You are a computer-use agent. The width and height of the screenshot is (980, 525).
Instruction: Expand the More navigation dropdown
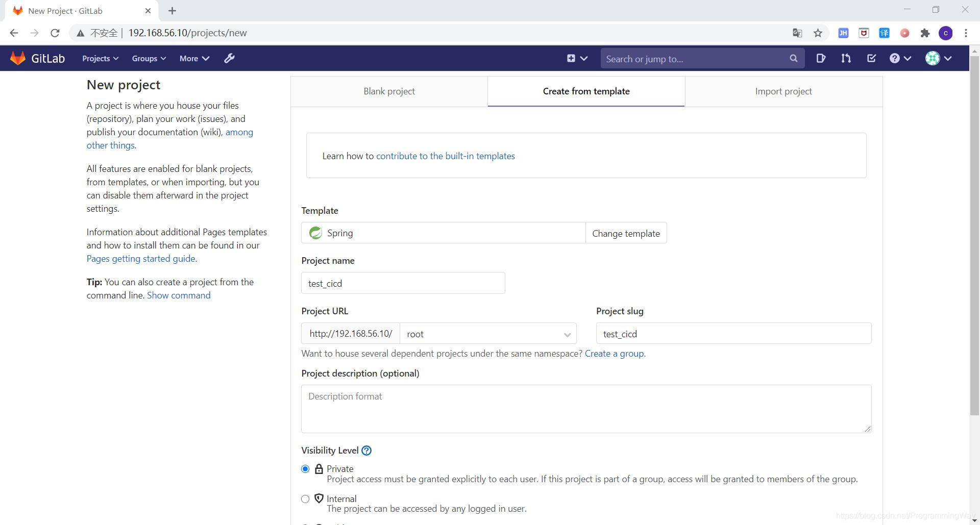click(193, 58)
